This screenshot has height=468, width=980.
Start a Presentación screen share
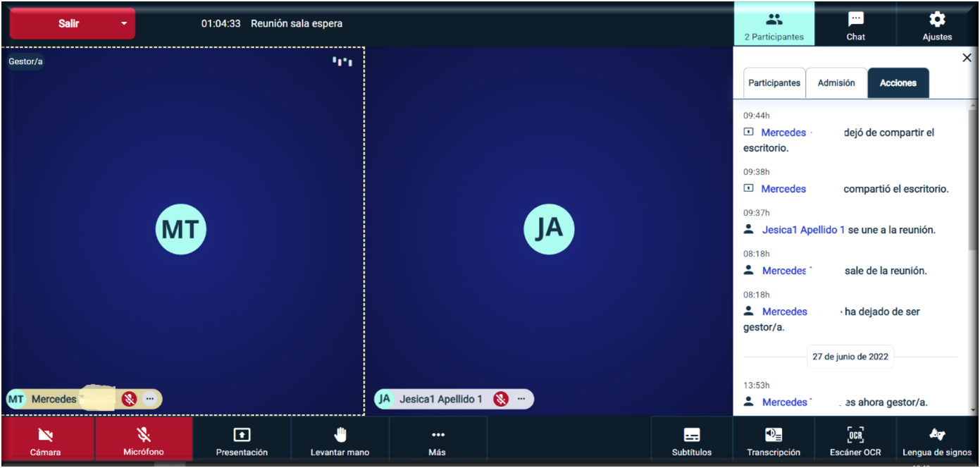tap(242, 439)
